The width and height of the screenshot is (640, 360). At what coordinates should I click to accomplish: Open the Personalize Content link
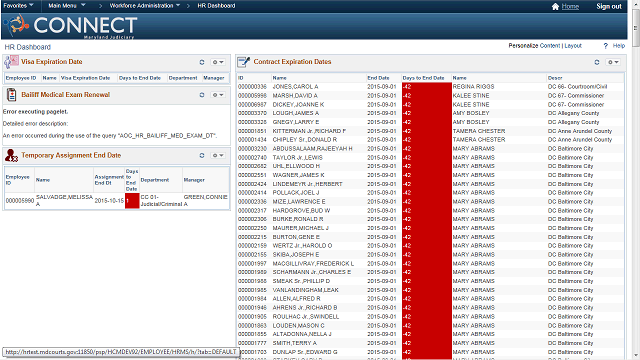pyautogui.click(x=550, y=46)
